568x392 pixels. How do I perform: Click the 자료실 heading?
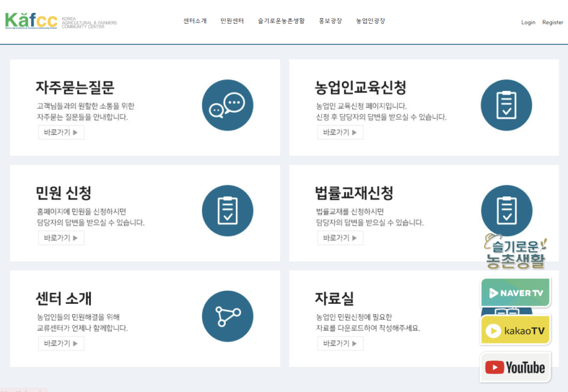[x=334, y=299]
